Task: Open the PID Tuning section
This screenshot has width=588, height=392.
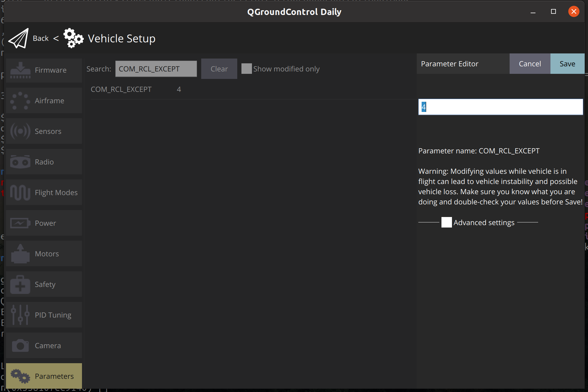Action: pos(44,315)
